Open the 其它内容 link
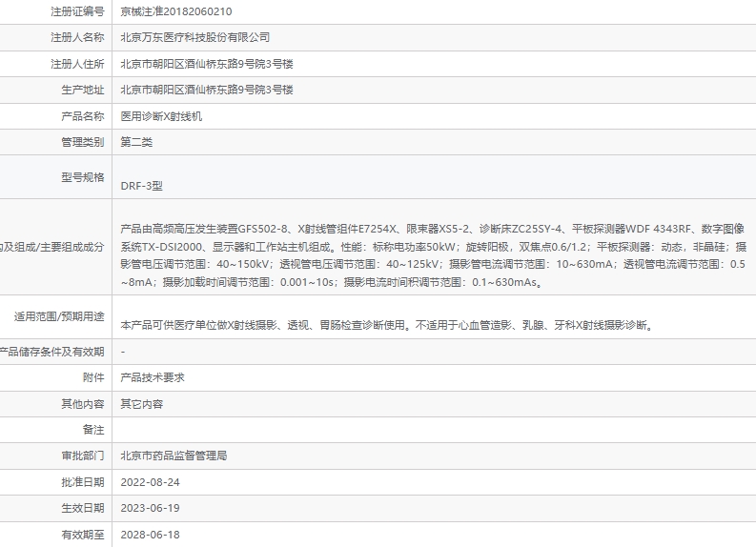756x547 pixels. coord(142,404)
